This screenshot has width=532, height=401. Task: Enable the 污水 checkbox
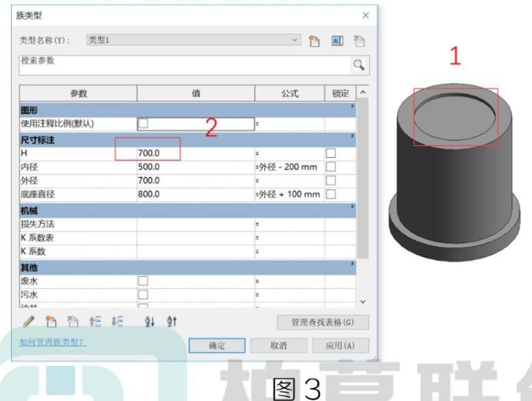(143, 294)
